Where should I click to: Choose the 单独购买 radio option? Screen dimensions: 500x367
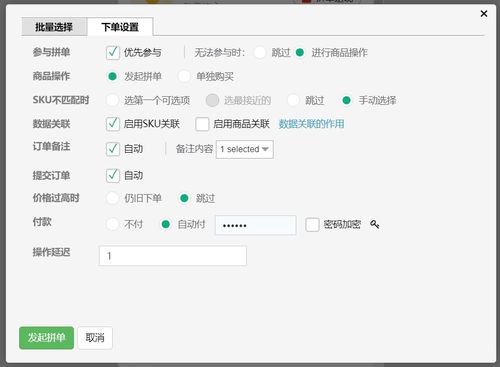[184, 76]
